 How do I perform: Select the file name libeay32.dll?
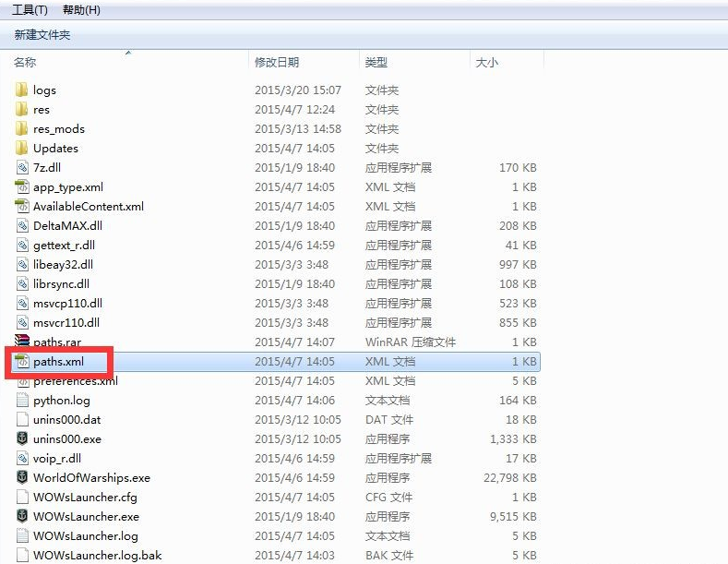click(63, 265)
